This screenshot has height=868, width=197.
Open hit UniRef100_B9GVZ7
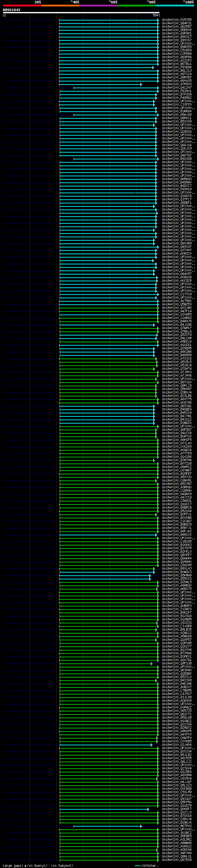coord(177,37)
